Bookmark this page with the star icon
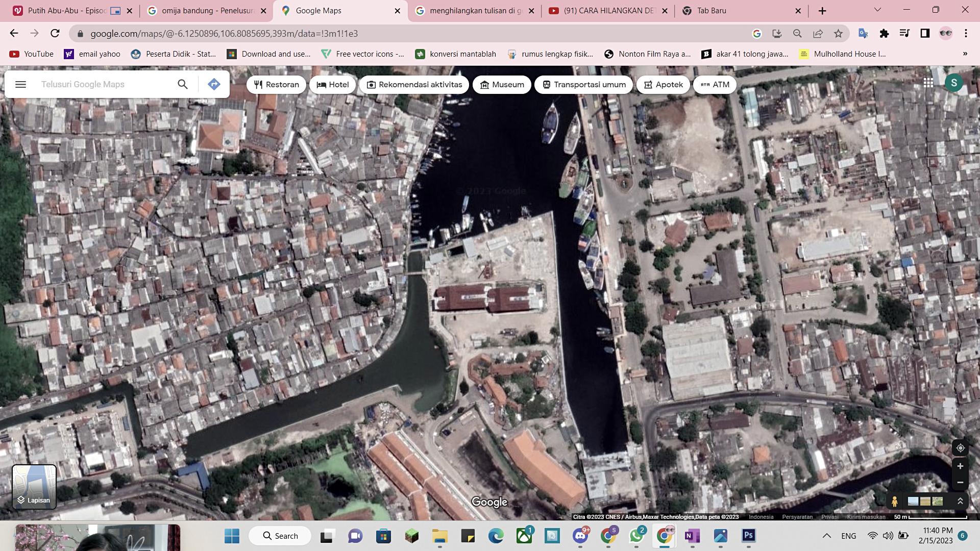The image size is (980, 551). point(838,34)
